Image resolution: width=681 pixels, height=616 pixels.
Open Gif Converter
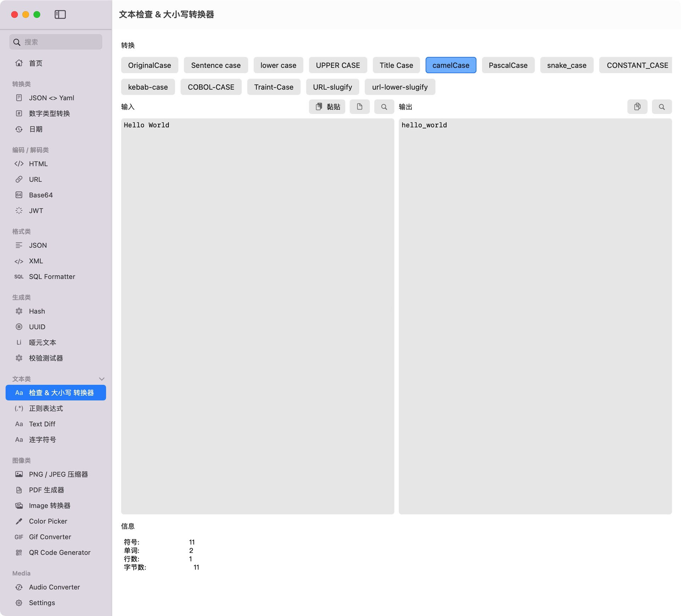coord(56,537)
